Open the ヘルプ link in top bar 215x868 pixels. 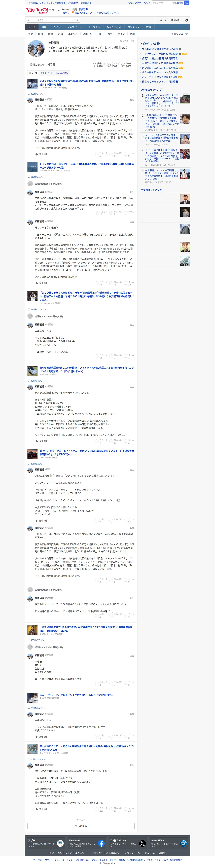click(147, 3)
